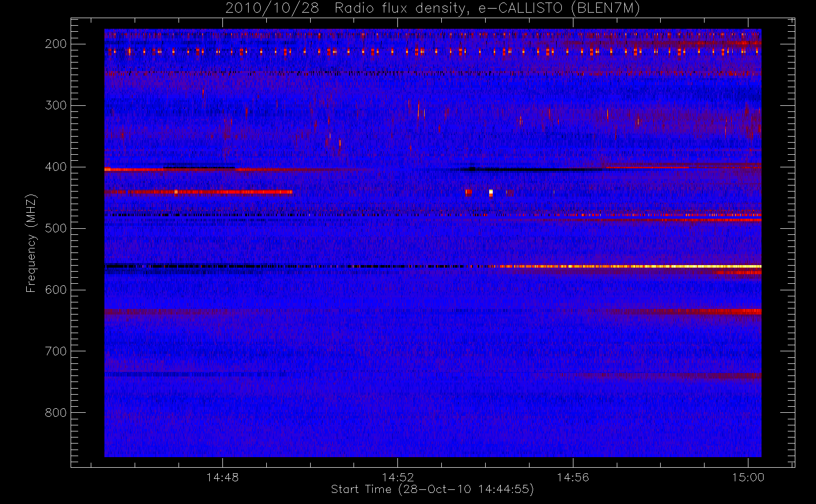Click the 14:56 time tick label
Viewport: 816px width, 504px height.
(573, 477)
